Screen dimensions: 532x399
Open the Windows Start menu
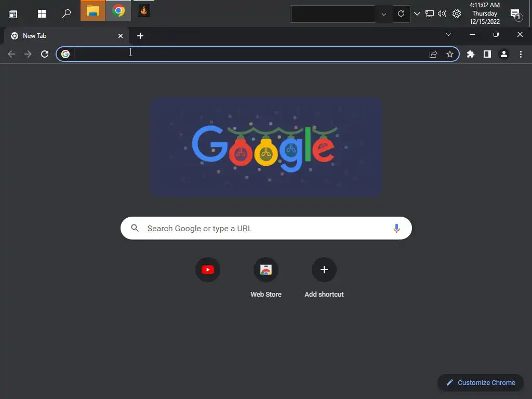pos(42,14)
